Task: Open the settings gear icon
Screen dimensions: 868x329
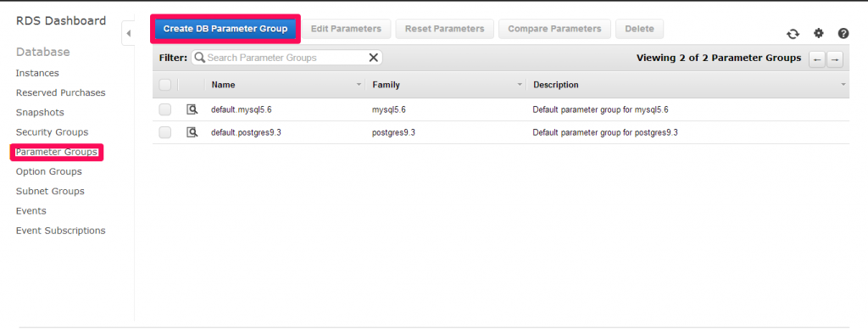Action: [819, 33]
